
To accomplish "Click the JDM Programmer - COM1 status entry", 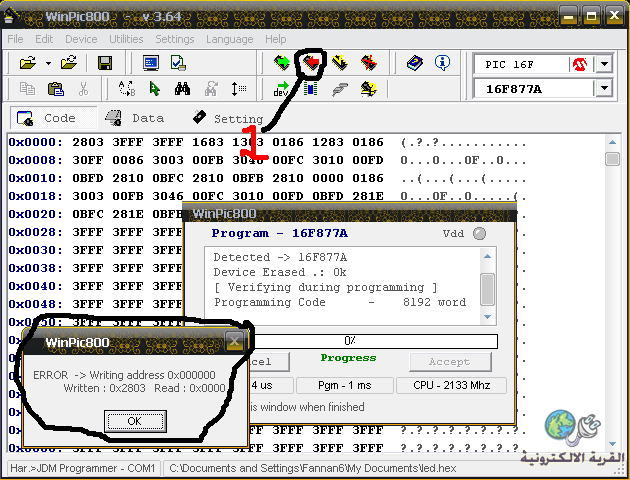I will pyautogui.click(x=83, y=468).
